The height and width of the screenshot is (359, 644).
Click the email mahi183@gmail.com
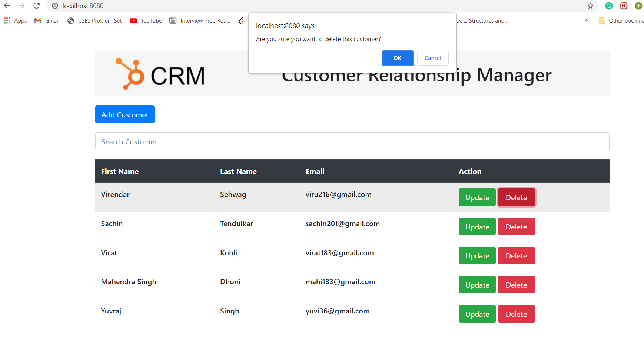(x=341, y=282)
